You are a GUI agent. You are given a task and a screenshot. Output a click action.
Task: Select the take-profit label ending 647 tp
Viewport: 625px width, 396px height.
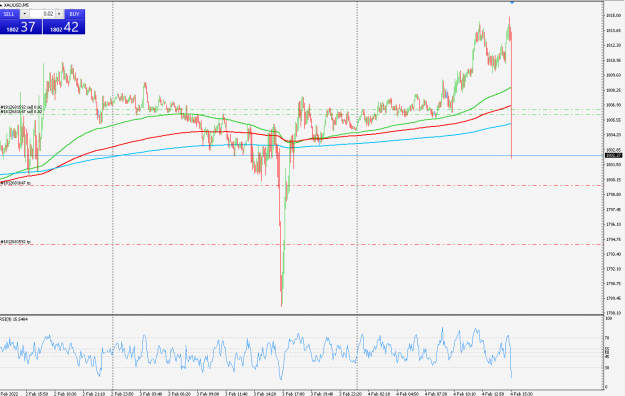tap(16, 183)
